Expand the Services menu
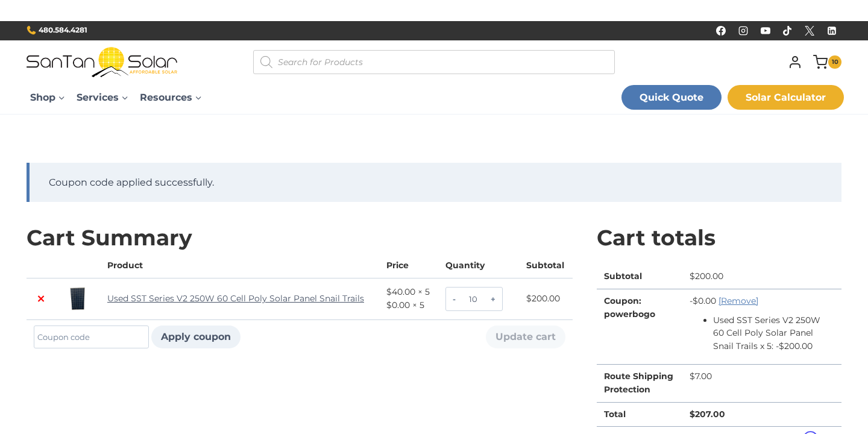Screen dimensions: 868x434 pos(102,98)
